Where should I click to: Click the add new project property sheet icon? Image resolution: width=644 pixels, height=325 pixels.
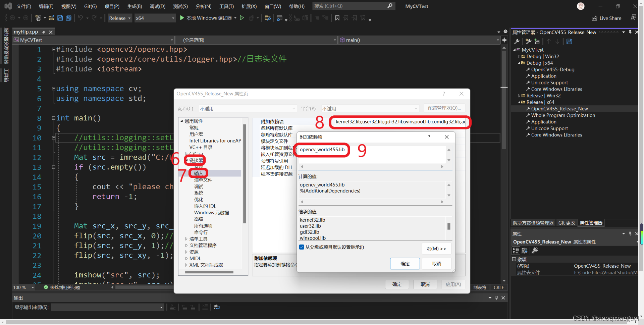tap(537, 41)
